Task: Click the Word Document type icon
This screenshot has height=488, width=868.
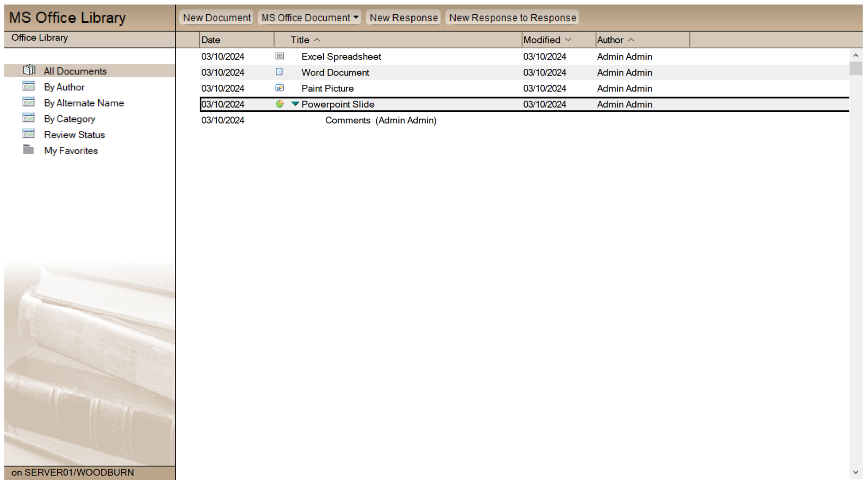Action: pos(279,72)
